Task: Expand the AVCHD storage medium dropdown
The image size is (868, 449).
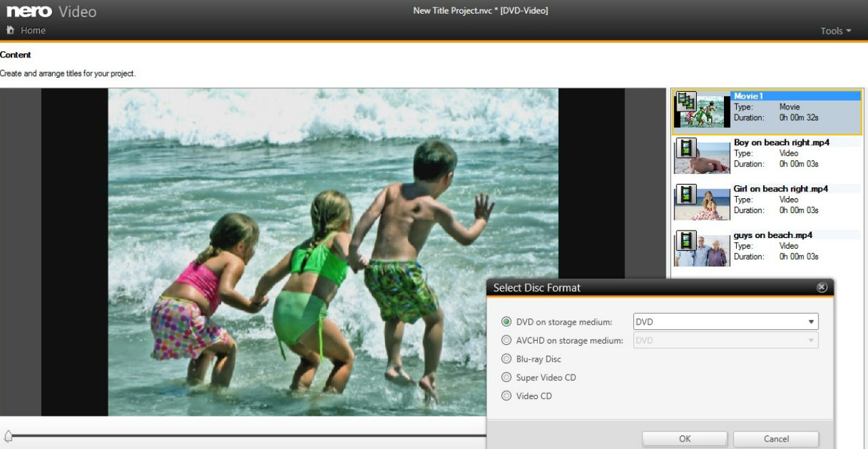Action: coord(725,340)
